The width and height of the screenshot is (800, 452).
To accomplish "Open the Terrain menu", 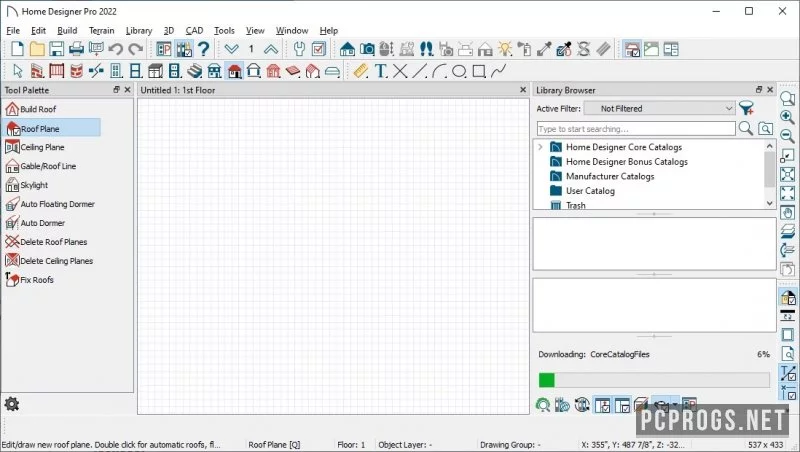I will tap(102, 31).
